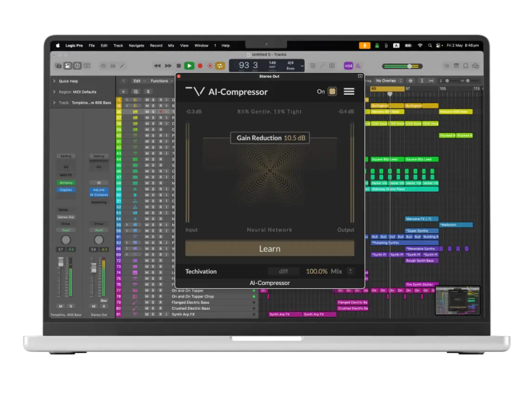Click the 100.0% Mix value
The height and width of the screenshot is (398, 532).
click(x=316, y=271)
